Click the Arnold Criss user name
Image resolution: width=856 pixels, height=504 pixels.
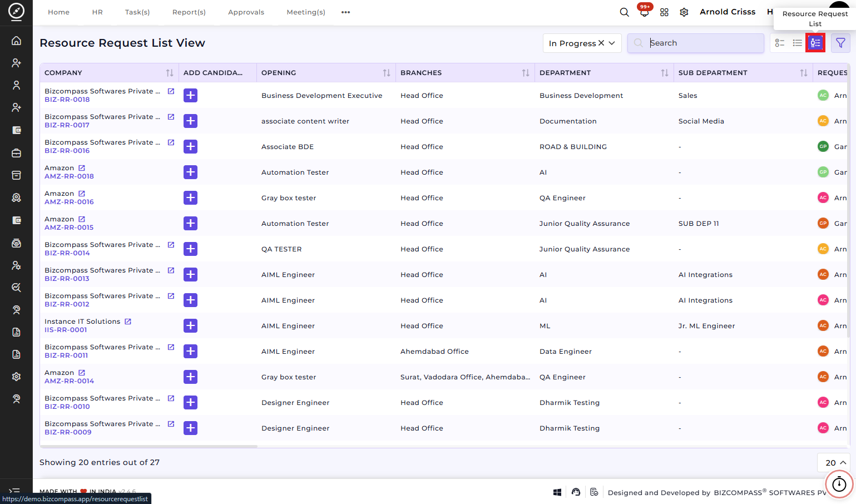(x=728, y=12)
